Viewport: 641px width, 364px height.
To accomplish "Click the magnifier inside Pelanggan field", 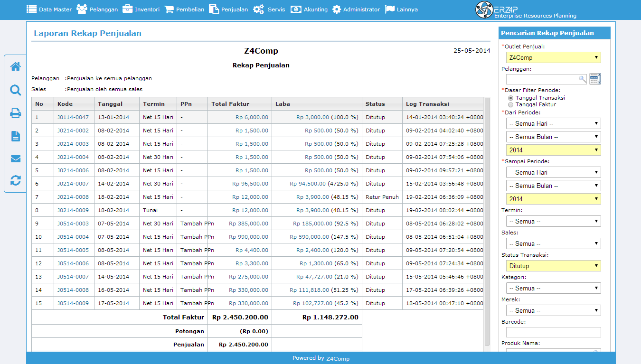I will [582, 79].
